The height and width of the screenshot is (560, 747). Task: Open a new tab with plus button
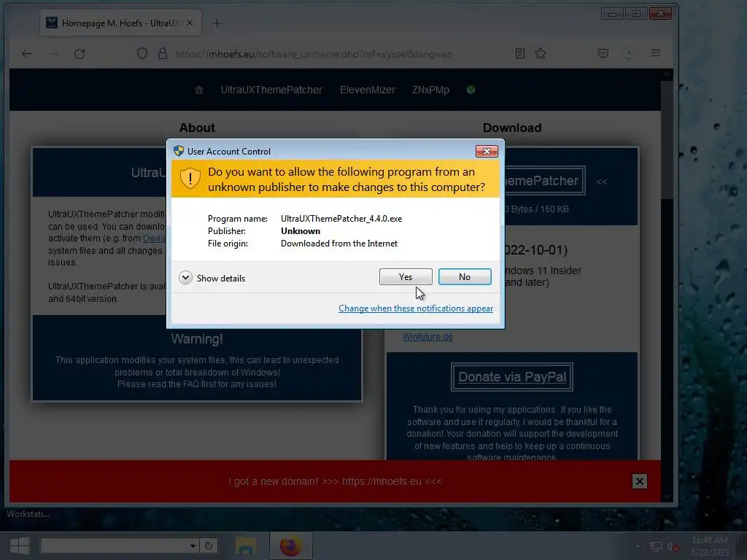[217, 23]
